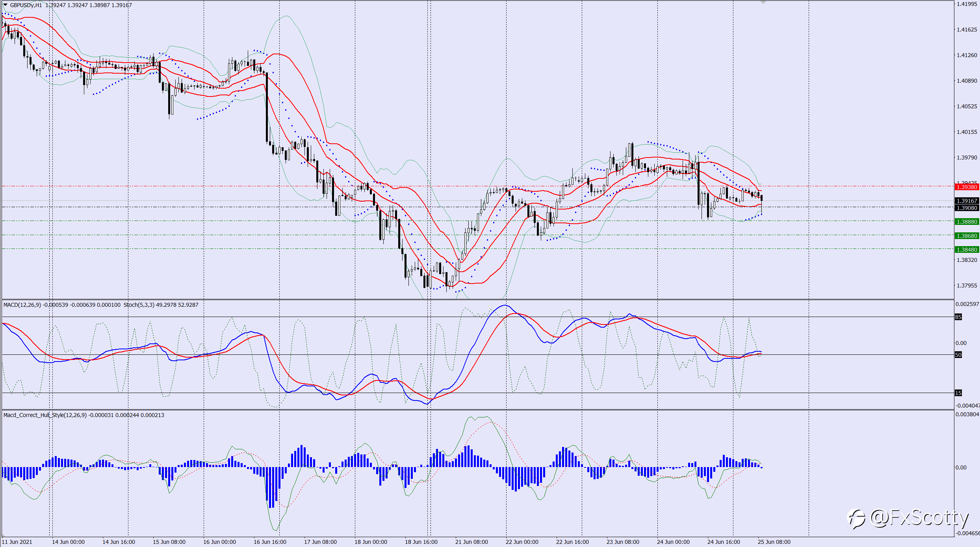Click the 1.40890 price scale value
Image resolution: width=980 pixels, height=547 pixels.
tap(967, 81)
